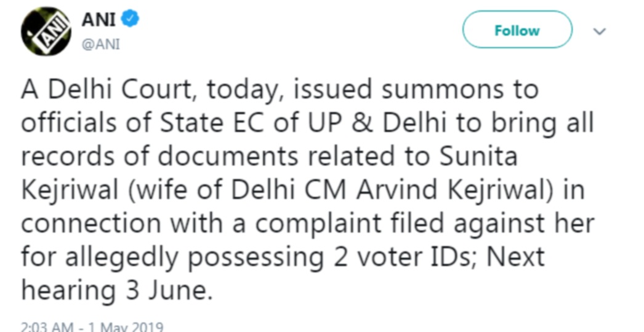Click the @ANI handle
This screenshot has height=332, width=644.
coord(101,45)
